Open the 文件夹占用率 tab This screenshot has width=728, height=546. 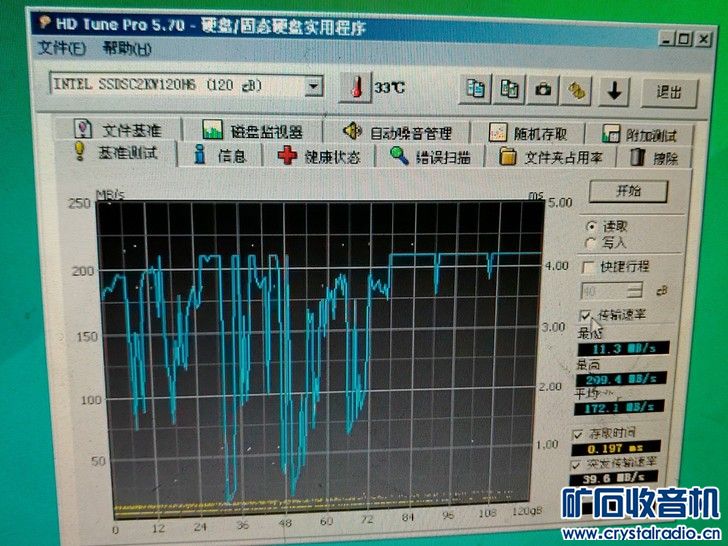tap(551, 158)
